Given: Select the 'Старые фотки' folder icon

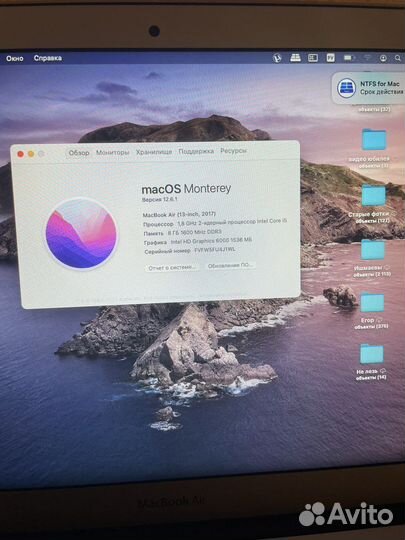Looking at the screenshot, I should point(374,195).
